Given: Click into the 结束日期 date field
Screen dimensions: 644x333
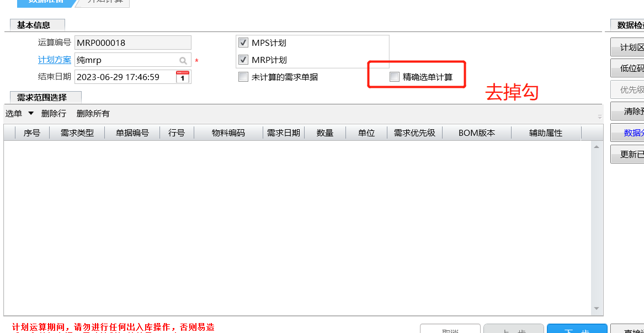Looking at the screenshot, I should (x=124, y=77).
